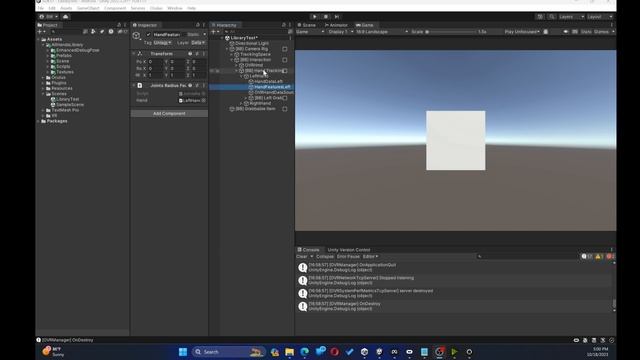Select the Scripts folder in Project

pos(63,67)
